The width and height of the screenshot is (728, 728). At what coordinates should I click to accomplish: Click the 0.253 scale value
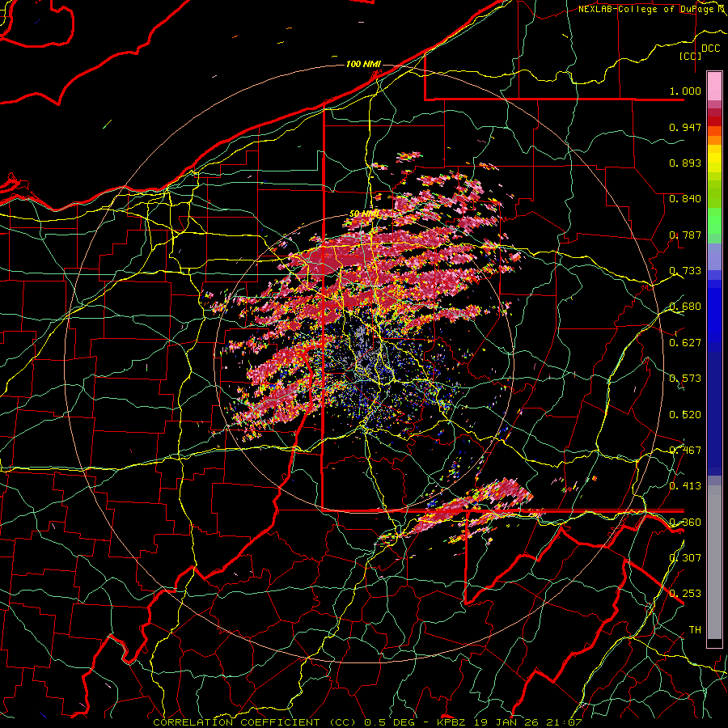point(685,594)
